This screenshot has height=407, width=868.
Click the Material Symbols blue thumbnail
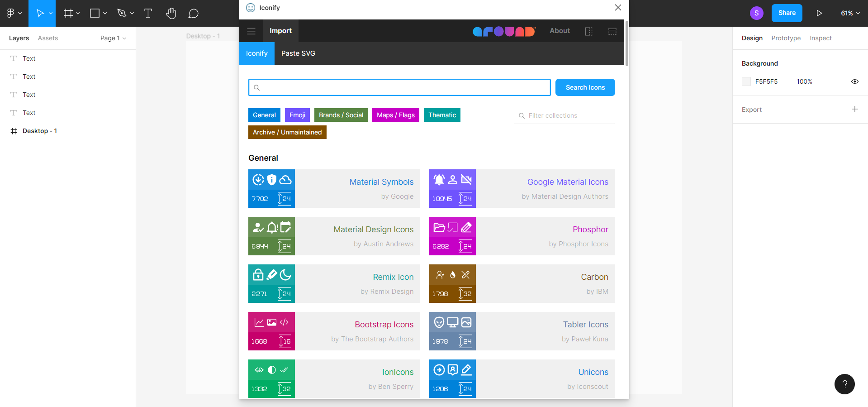271,188
